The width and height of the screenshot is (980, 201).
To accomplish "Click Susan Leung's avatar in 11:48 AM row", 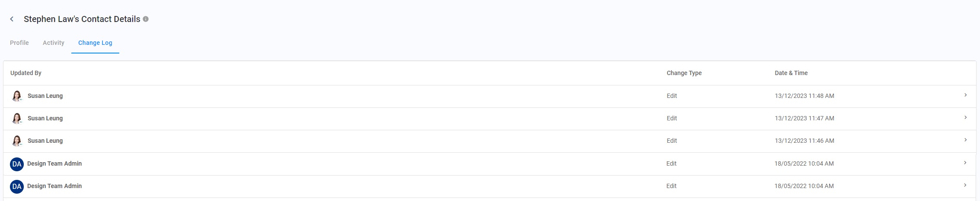I will (17, 96).
